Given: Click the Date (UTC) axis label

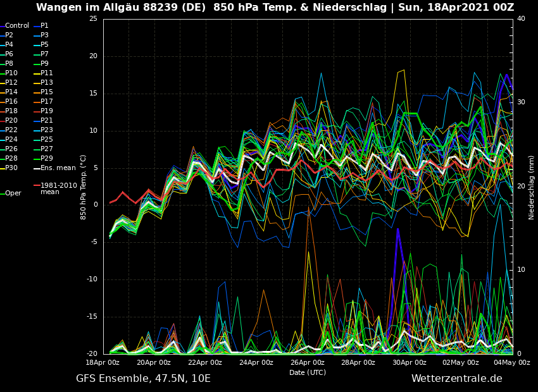Looking at the screenshot, I should coord(308,372).
